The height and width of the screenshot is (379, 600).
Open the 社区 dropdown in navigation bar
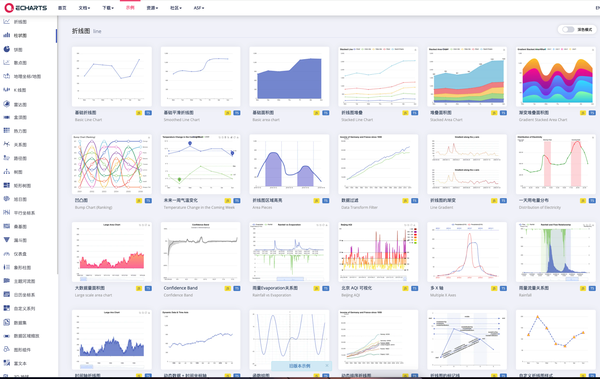176,8
